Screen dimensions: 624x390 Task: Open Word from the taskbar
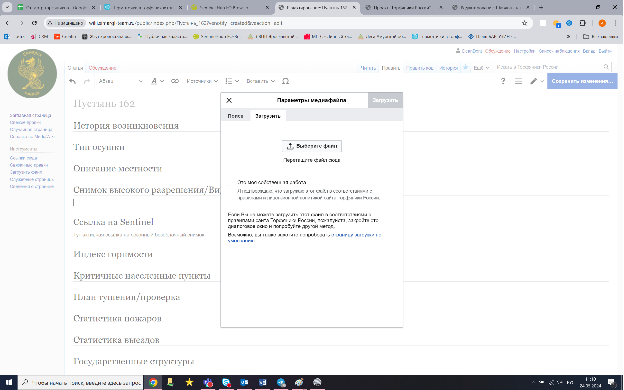coord(263,382)
